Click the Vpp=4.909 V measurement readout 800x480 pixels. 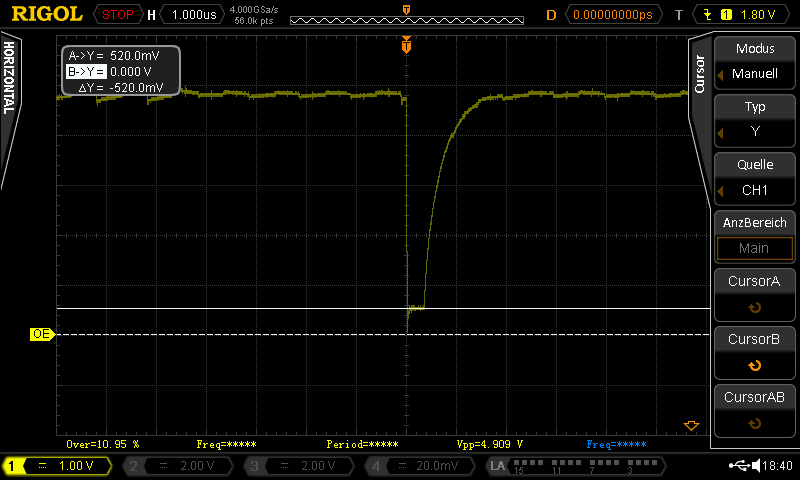490,443
